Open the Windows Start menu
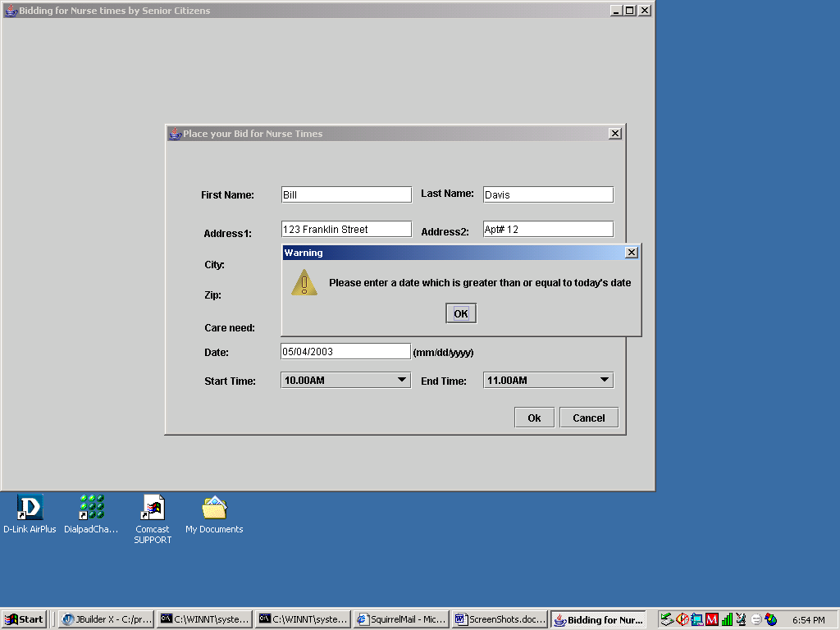The height and width of the screenshot is (630, 840). (24, 619)
